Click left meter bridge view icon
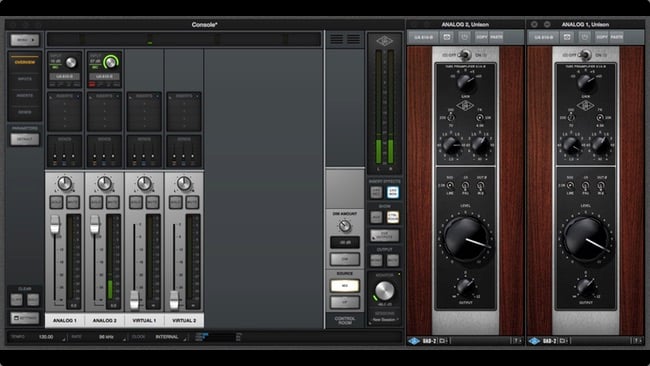650x366 pixels. coord(336,39)
